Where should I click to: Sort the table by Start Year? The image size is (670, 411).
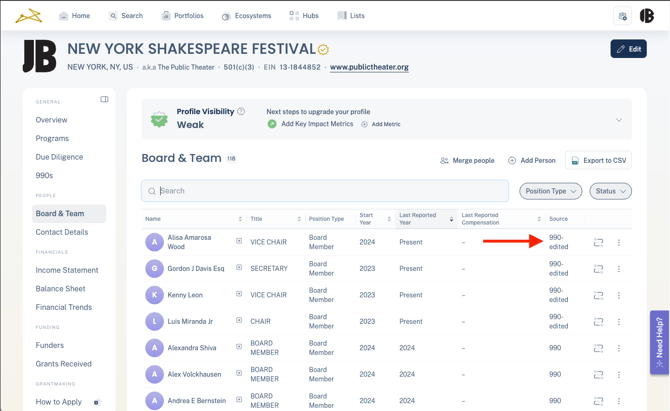[x=389, y=219]
